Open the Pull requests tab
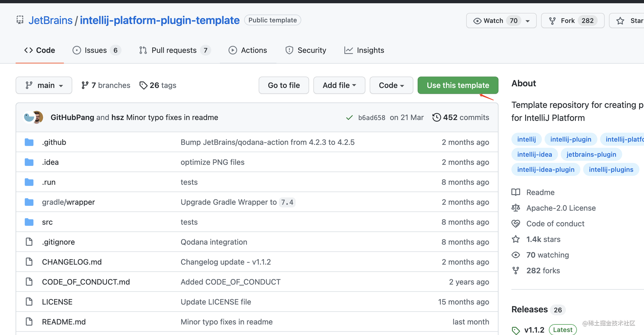This screenshot has width=644, height=335. coord(175,50)
